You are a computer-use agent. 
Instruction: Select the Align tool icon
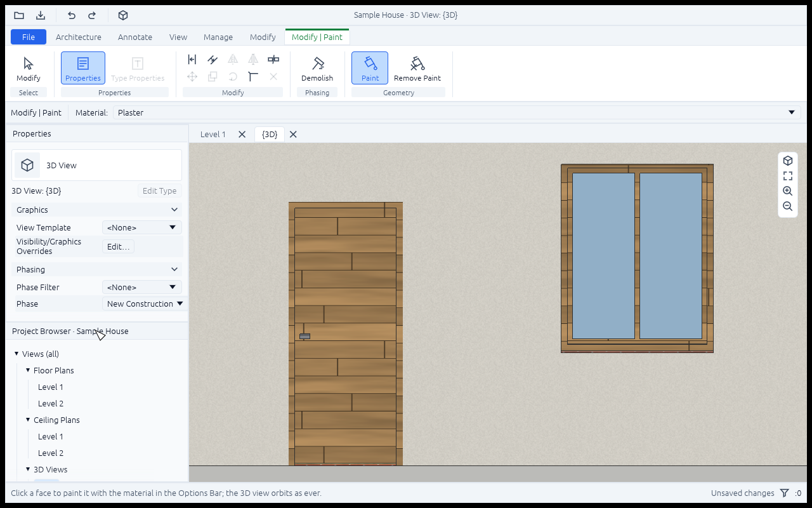(x=192, y=60)
